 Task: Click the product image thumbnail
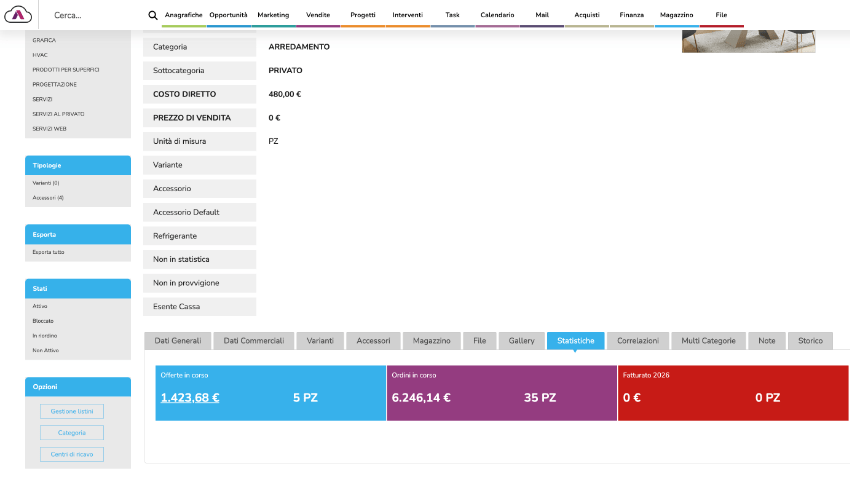tap(748, 41)
